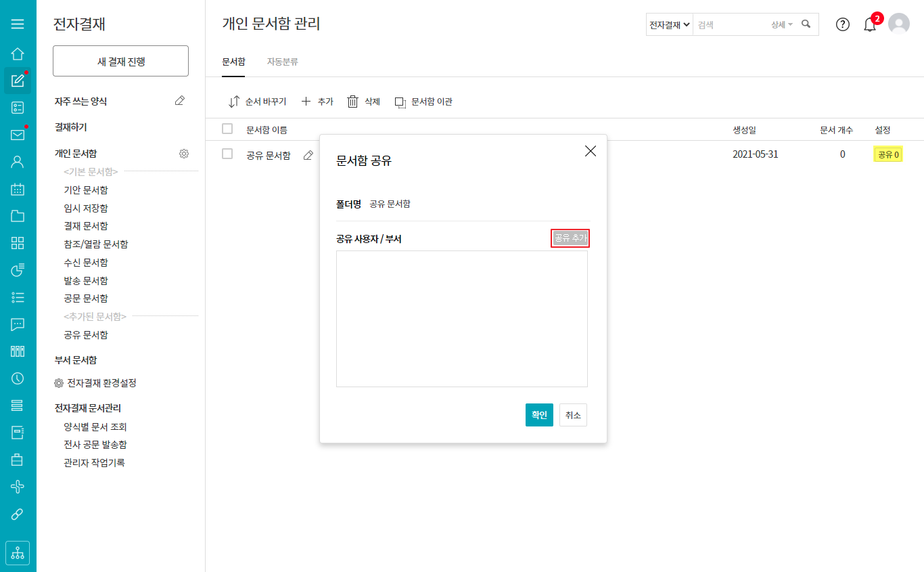Open help with the question mark icon
Viewport: 924px width, 572px height.
point(842,24)
